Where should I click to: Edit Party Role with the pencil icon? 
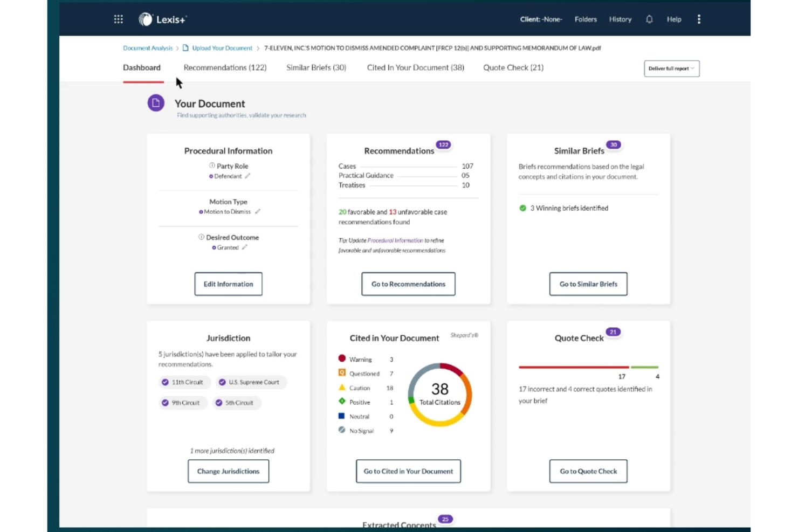(x=247, y=176)
